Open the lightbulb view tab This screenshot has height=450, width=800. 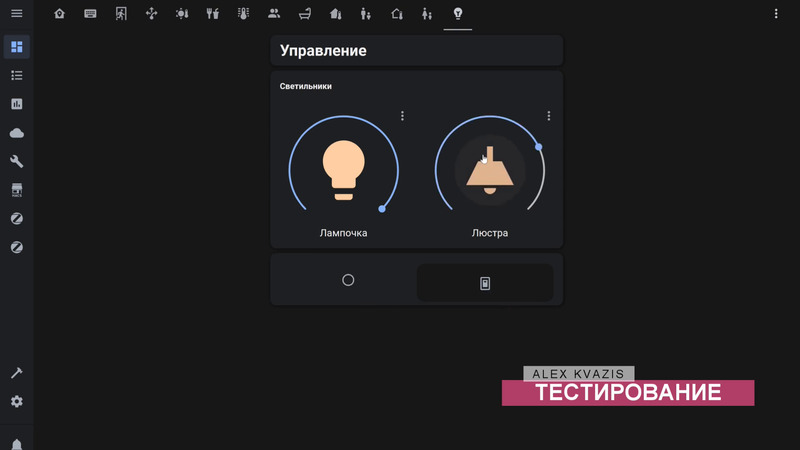pos(458,14)
